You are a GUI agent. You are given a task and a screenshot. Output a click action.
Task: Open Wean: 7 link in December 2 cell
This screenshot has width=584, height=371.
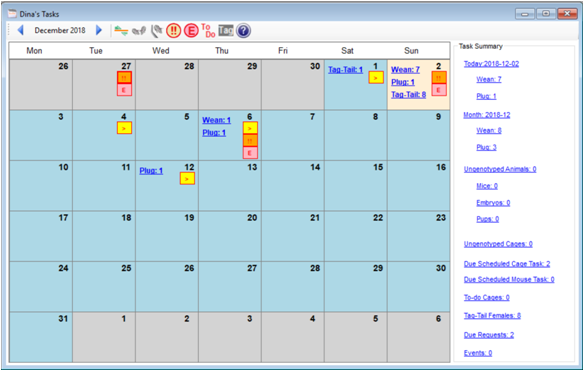pos(405,70)
